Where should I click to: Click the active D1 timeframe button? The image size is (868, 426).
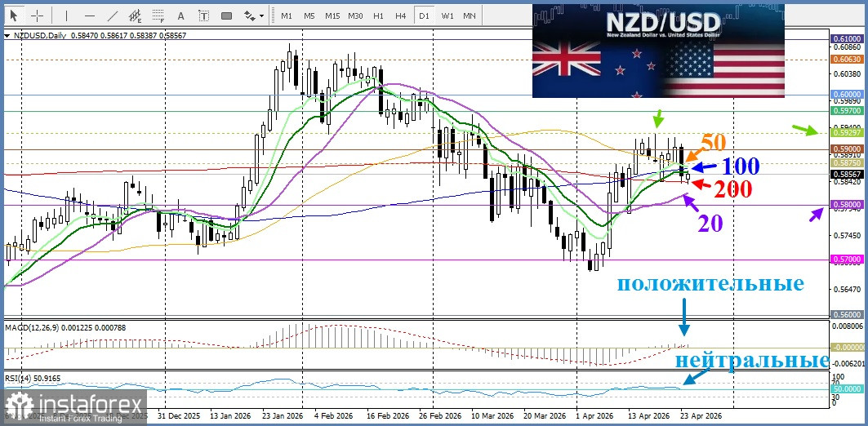pos(424,16)
